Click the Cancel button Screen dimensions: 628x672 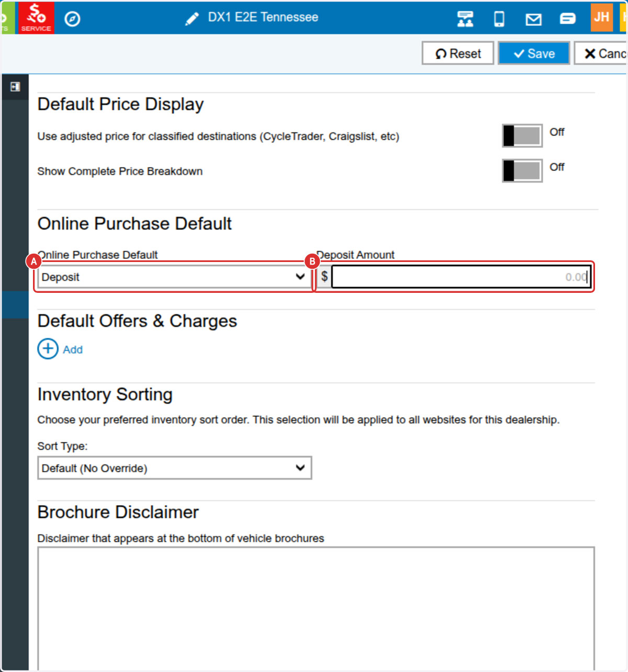pos(601,53)
